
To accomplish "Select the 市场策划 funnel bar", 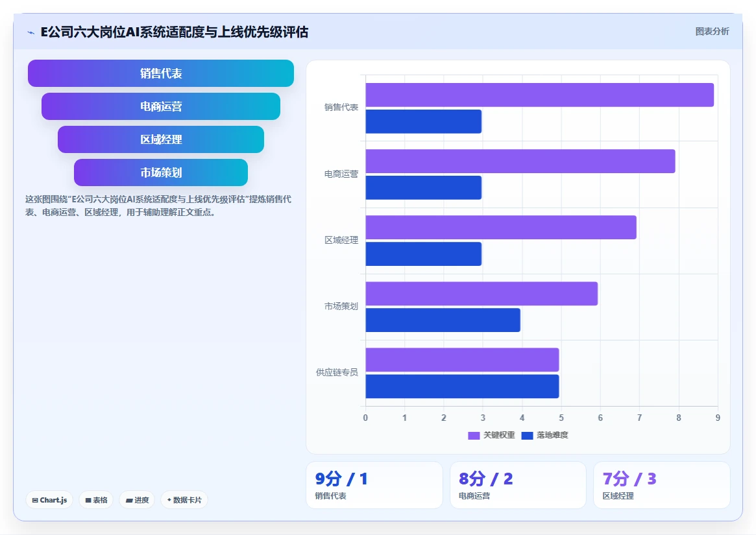I will click(160, 172).
